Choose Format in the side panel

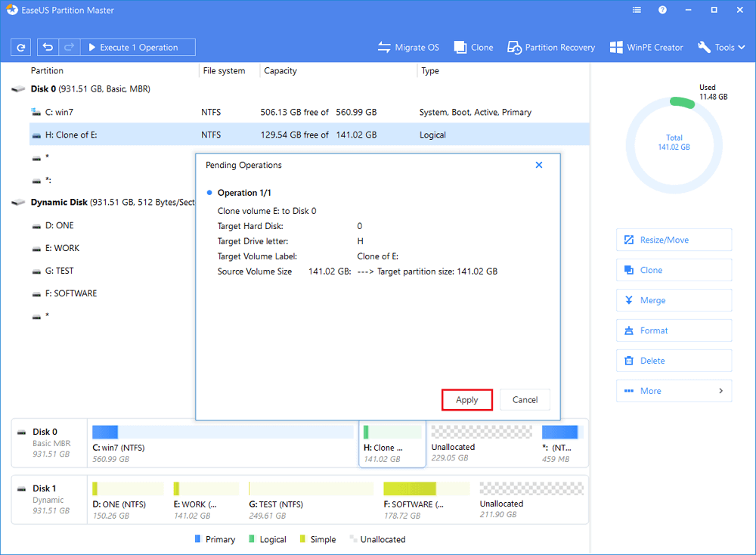674,330
